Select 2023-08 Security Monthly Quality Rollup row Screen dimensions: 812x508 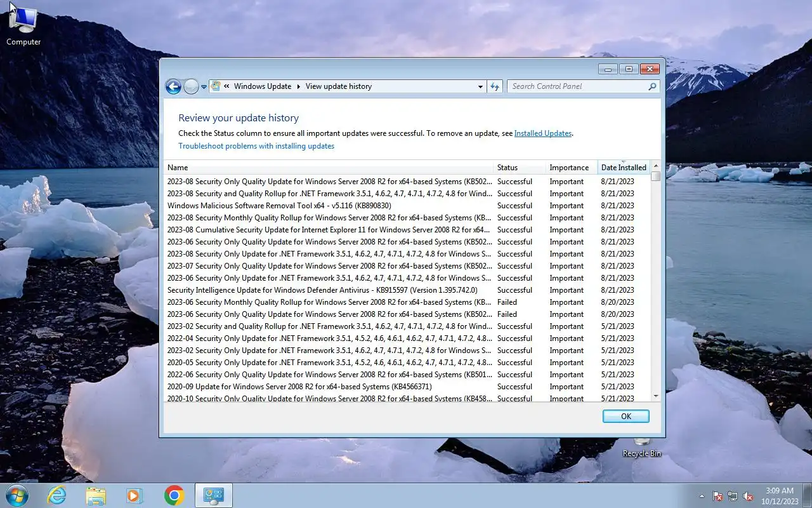407,218
